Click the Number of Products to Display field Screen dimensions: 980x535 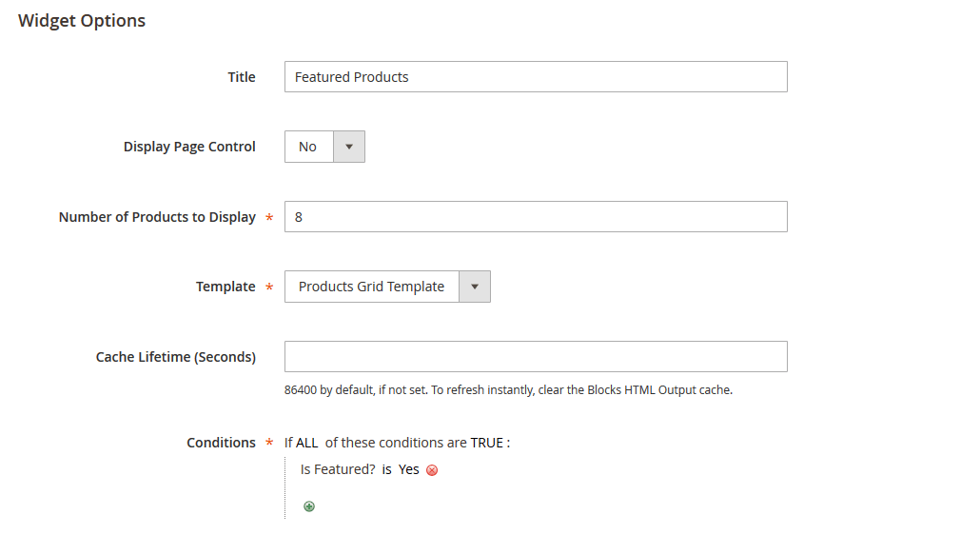(536, 217)
